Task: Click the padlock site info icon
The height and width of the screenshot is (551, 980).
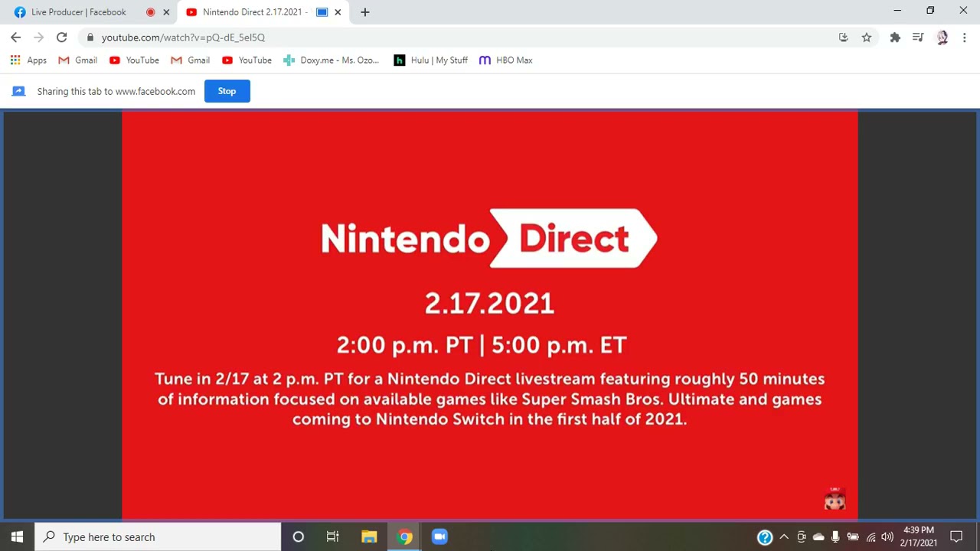Action: tap(91, 37)
